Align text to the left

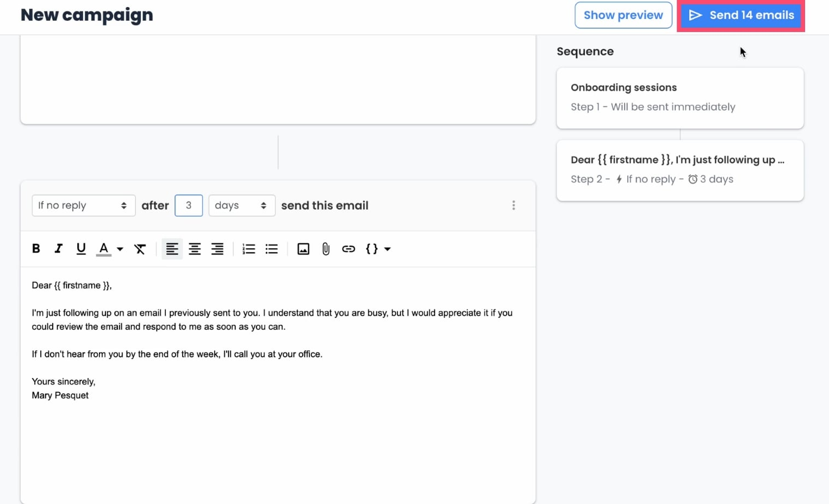click(172, 249)
